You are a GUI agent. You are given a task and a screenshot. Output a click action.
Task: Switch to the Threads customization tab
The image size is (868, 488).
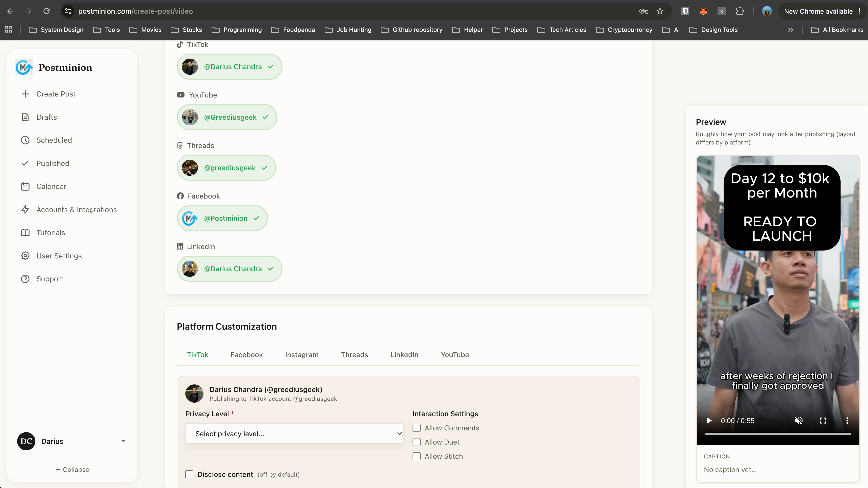pos(354,355)
